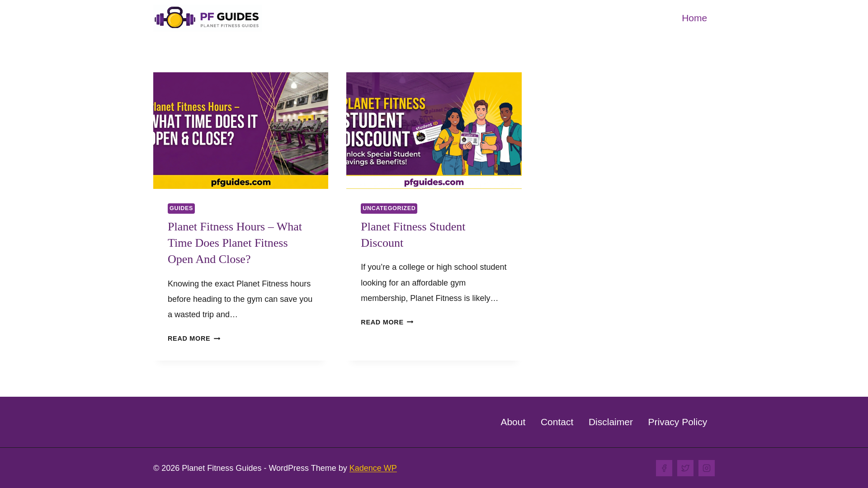
Task: Open the Privacy Policy footer link
Action: 677,422
